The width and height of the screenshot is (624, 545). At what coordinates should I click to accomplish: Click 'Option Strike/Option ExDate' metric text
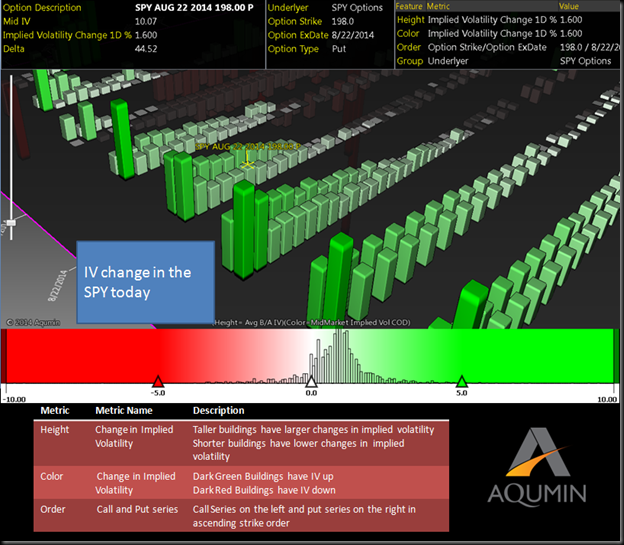487,47
